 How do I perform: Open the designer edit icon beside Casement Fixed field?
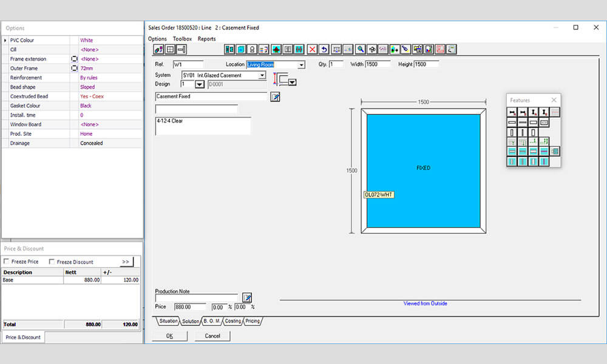[x=275, y=96]
